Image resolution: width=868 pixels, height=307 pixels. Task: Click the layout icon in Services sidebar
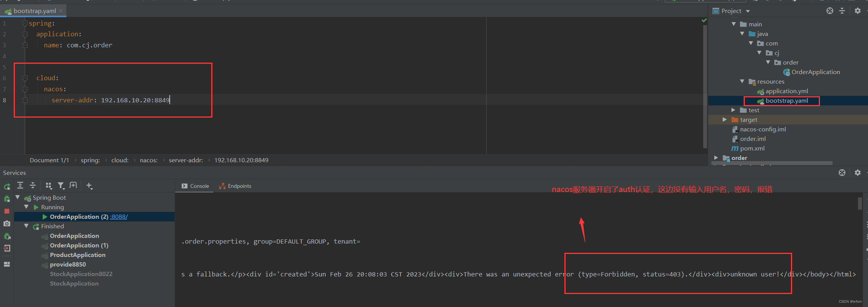7,264
